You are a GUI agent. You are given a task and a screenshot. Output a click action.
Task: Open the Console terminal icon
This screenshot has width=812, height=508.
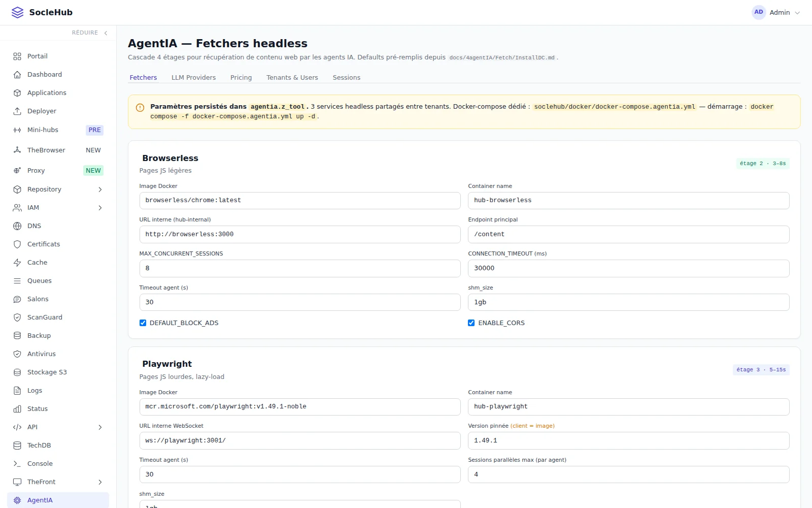pyautogui.click(x=17, y=464)
